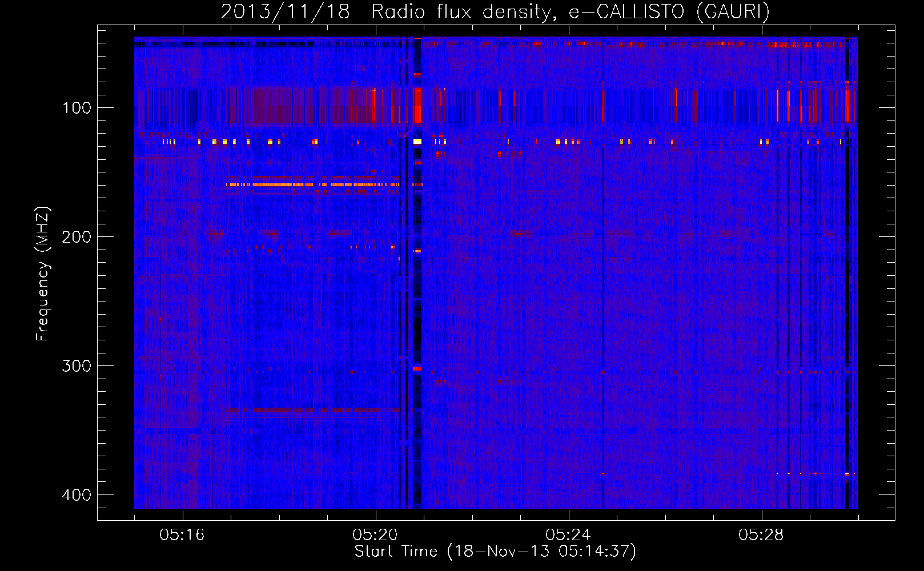Click the Start Time axis caption
924x571 pixels.
click(495, 552)
